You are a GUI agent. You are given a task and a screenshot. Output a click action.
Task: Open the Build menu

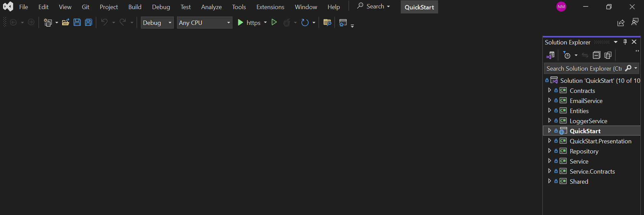point(135,7)
